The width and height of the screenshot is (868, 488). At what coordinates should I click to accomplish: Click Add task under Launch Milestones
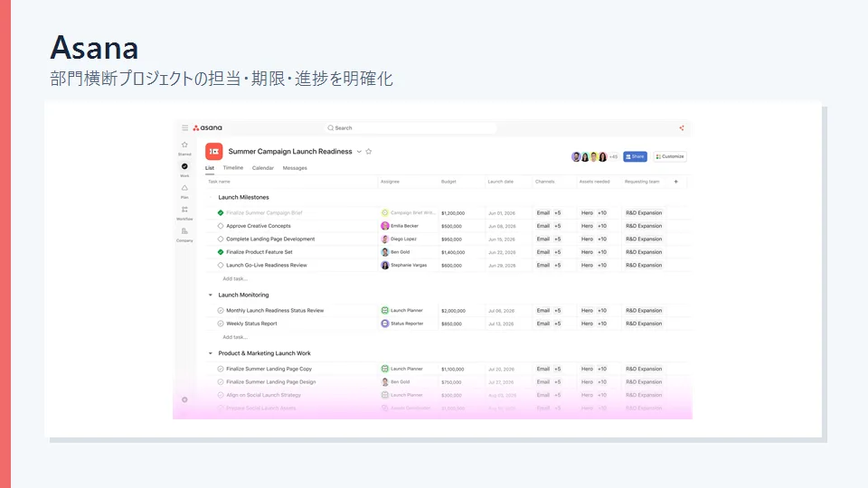(235, 279)
